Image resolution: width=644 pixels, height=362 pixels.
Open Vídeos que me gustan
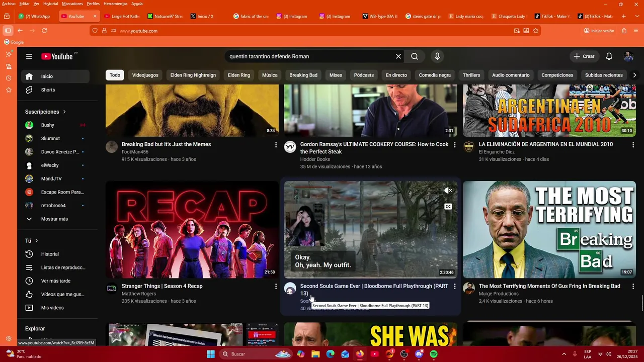[x=55, y=295]
